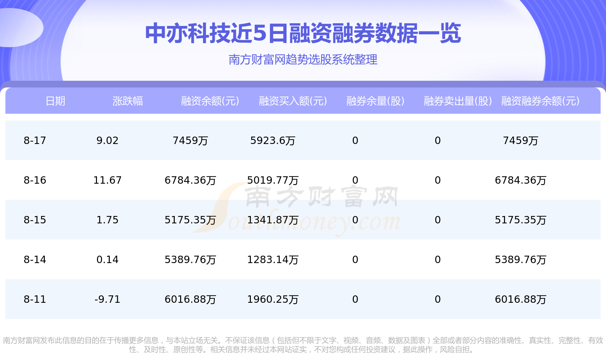Click 融券卖出量 zero in 8-17 row
The width and height of the screenshot is (606, 364).
click(x=438, y=140)
